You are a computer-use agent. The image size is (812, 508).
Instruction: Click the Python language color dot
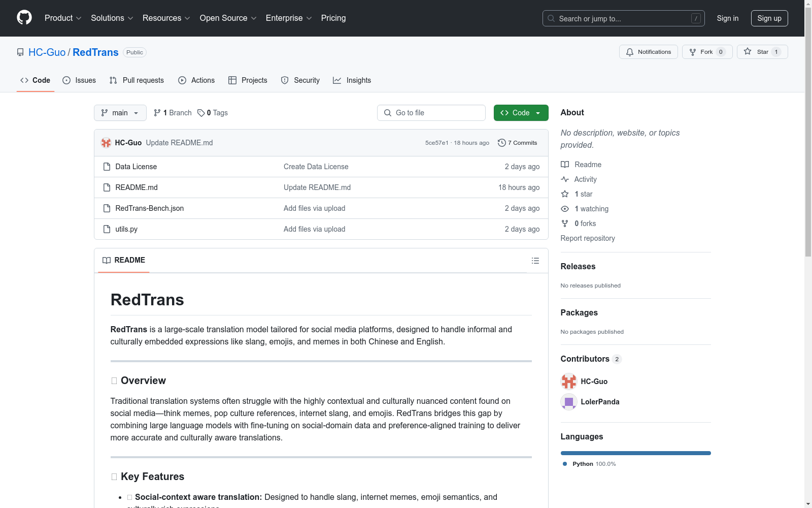[x=565, y=464]
